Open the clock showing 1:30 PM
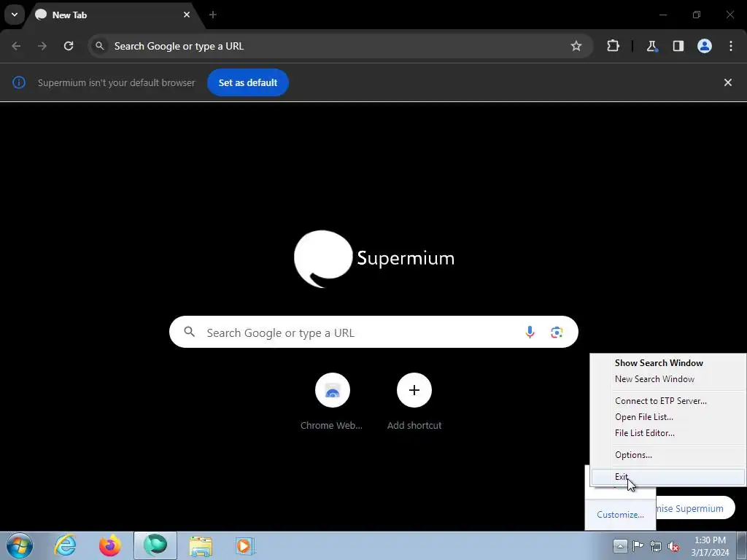The width and height of the screenshot is (747, 560). [710, 546]
